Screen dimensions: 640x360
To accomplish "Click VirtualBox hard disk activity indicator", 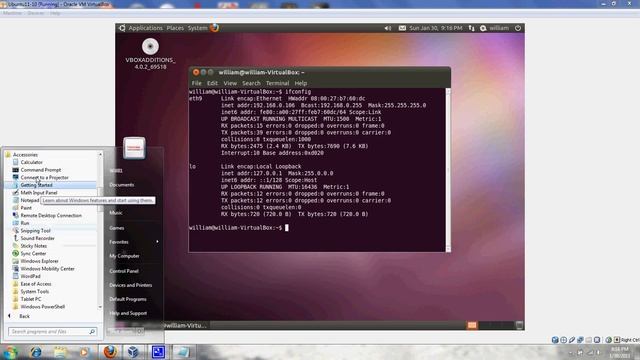I will (555, 340).
